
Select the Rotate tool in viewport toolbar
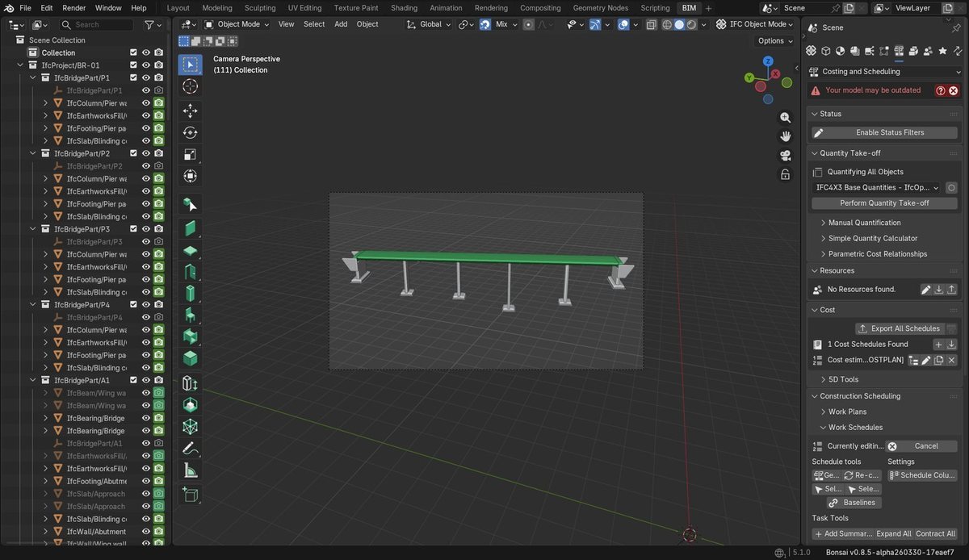pos(190,132)
